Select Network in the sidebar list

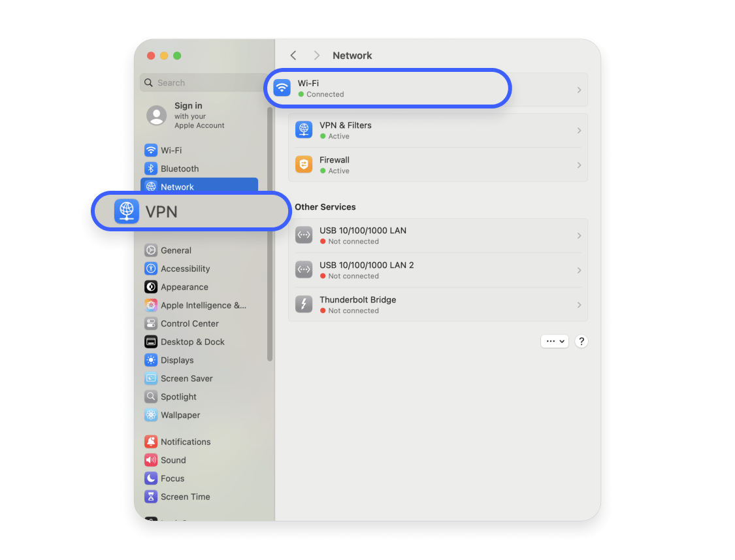pos(177,186)
